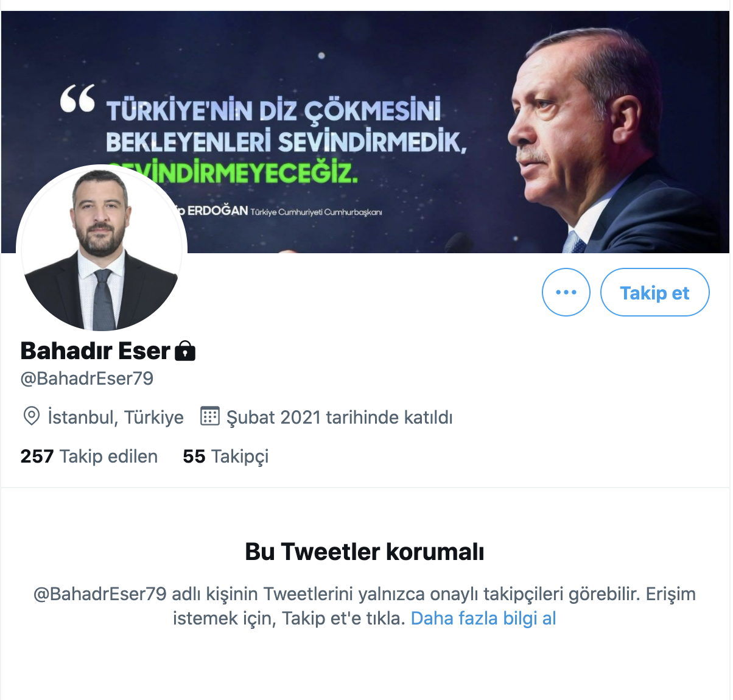This screenshot has height=700, width=733.
Task: Click the location pin icon
Action: [x=31, y=417]
